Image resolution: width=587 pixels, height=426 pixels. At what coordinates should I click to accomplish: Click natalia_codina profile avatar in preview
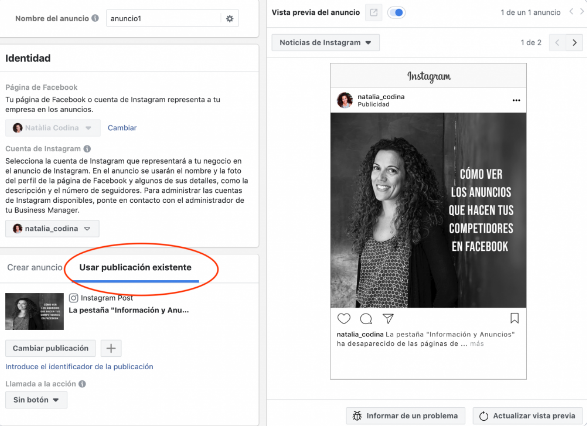pyautogui.click(x=345, y=100)
